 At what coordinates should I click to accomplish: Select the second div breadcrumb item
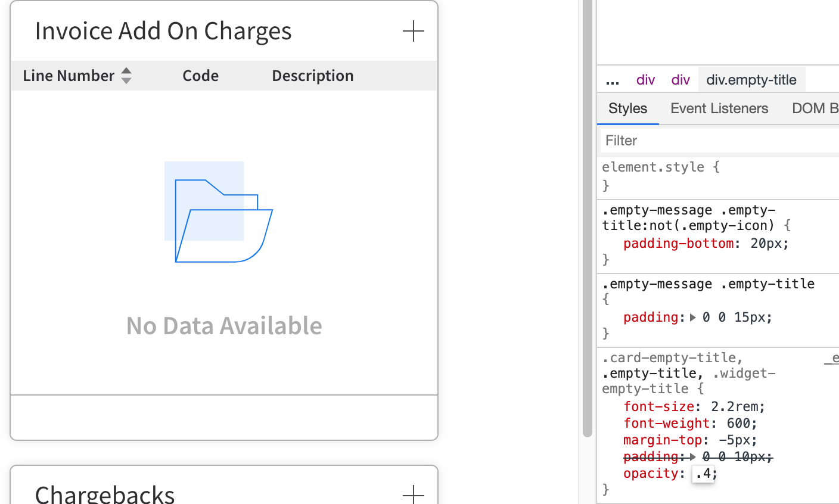click(680, 80)
